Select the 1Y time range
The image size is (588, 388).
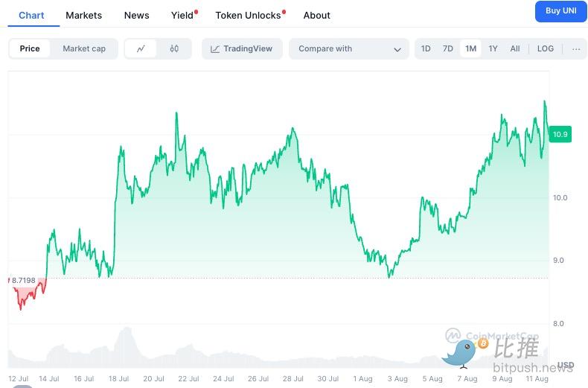pyautogui.click(x=493, y=49)
